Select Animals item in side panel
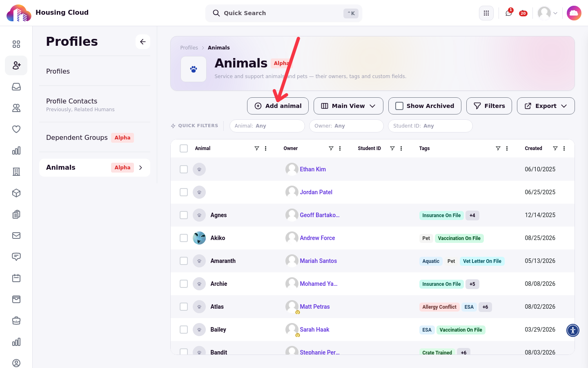Screen dimensions: 588x368 [95, 168]
